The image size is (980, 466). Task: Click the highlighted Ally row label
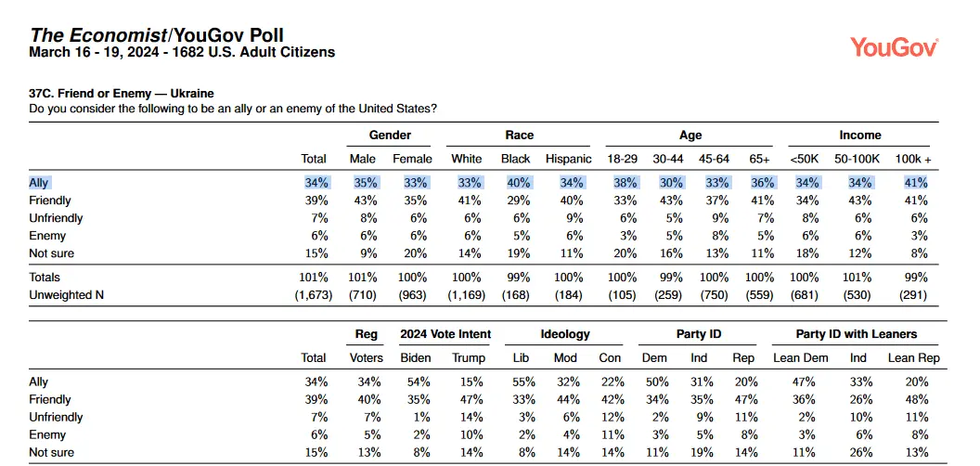[x=38, y=183]
